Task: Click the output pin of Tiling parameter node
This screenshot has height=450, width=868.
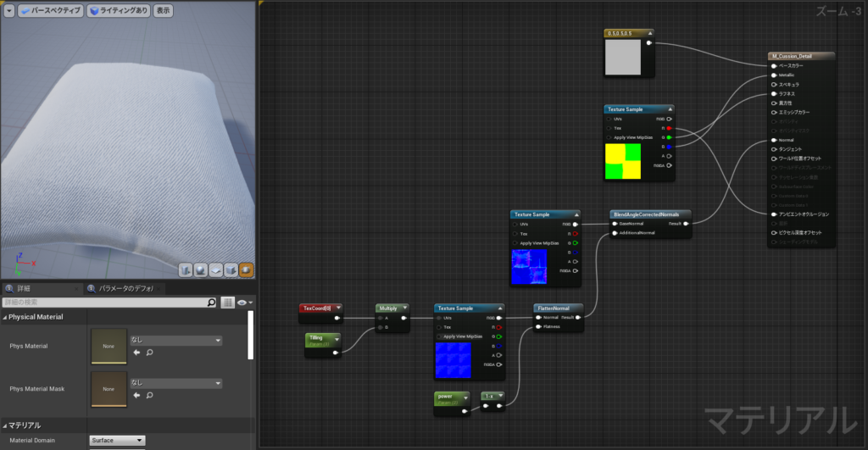Action: (336, 353)
